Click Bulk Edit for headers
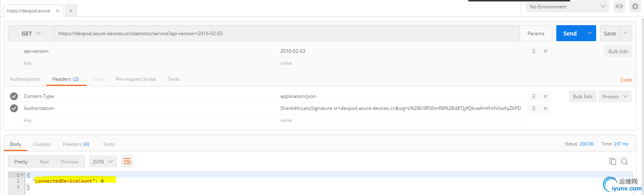 (583, 96)
